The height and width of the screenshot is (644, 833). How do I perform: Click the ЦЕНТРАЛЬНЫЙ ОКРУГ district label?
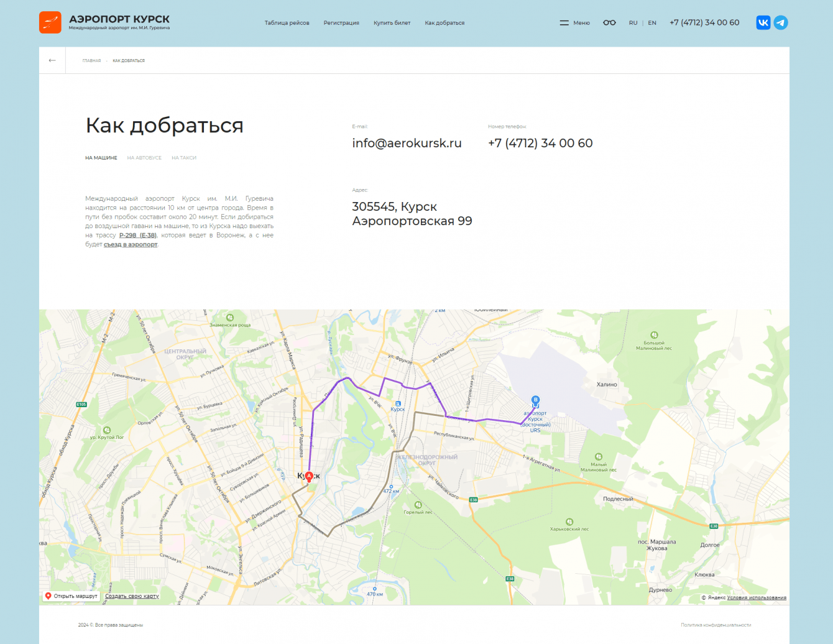click(x=185, y=354)
